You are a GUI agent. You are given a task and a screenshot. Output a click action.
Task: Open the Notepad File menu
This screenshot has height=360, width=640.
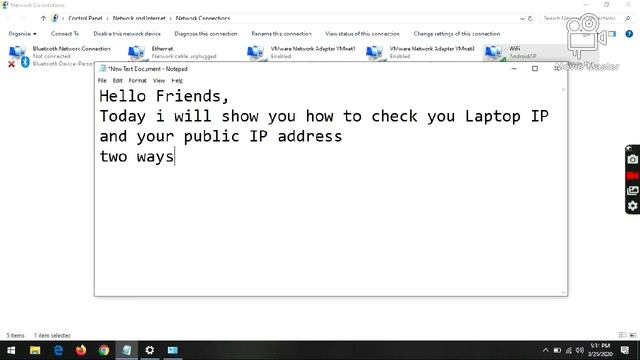102,81
